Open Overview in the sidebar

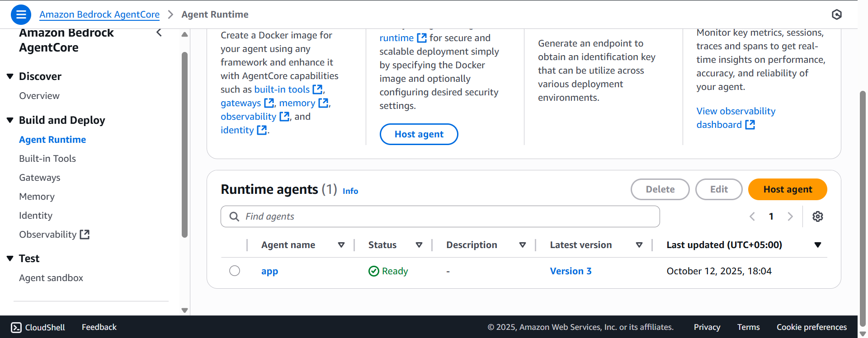coord(39,96)
